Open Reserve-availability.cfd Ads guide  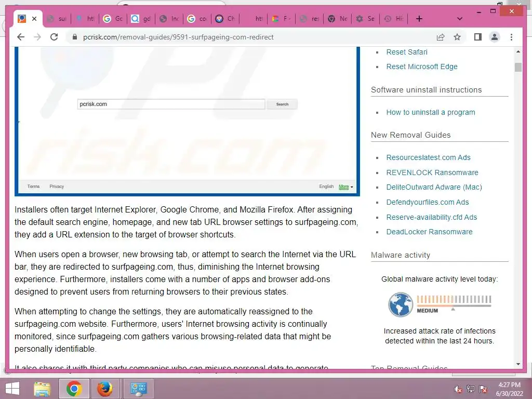coord(432,217)
